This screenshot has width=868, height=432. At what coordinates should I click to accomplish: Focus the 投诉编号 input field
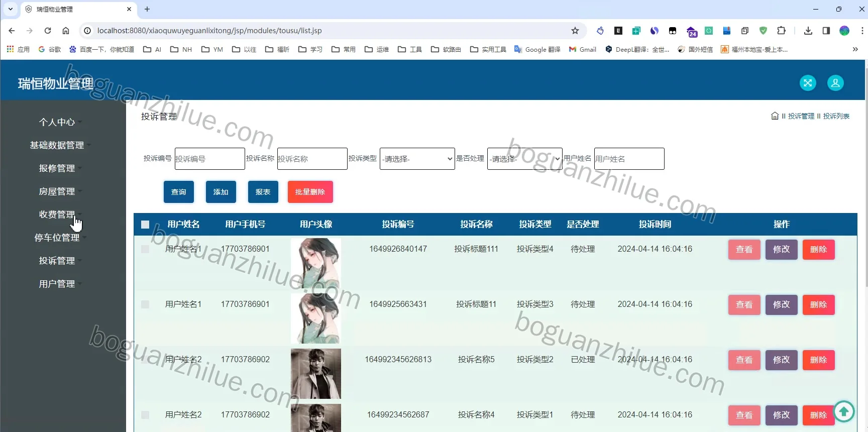point(210,159)
